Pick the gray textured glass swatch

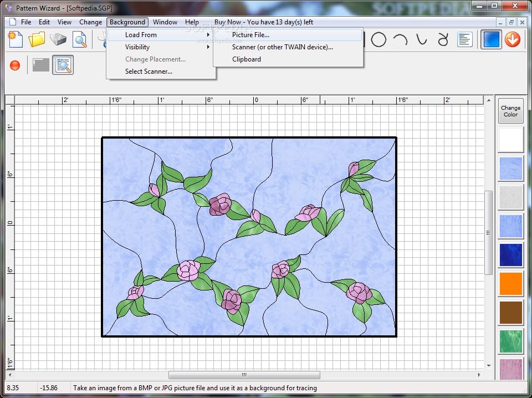pyautogui.click(x=510, y=197)
